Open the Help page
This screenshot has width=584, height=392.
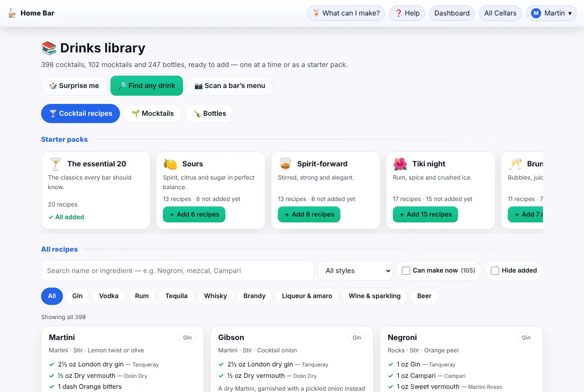point(407,13)
